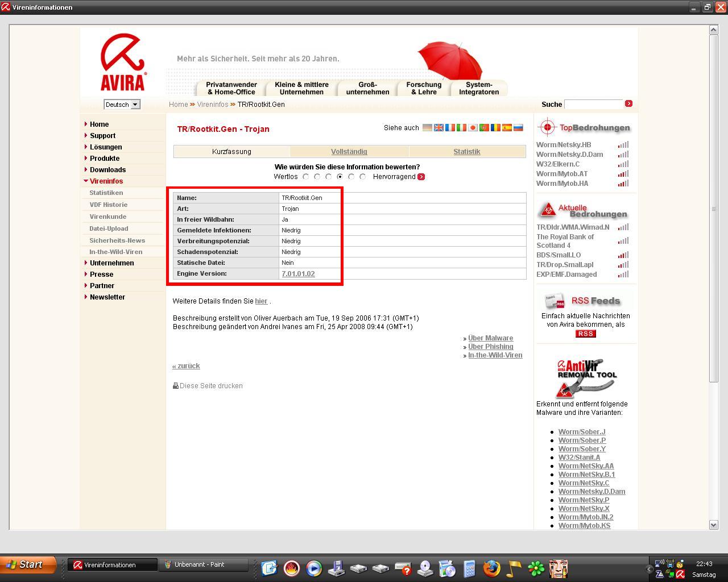The image size is (728, 582).
Task: Open the Forschung & Lehre menu
Action: 424,88
